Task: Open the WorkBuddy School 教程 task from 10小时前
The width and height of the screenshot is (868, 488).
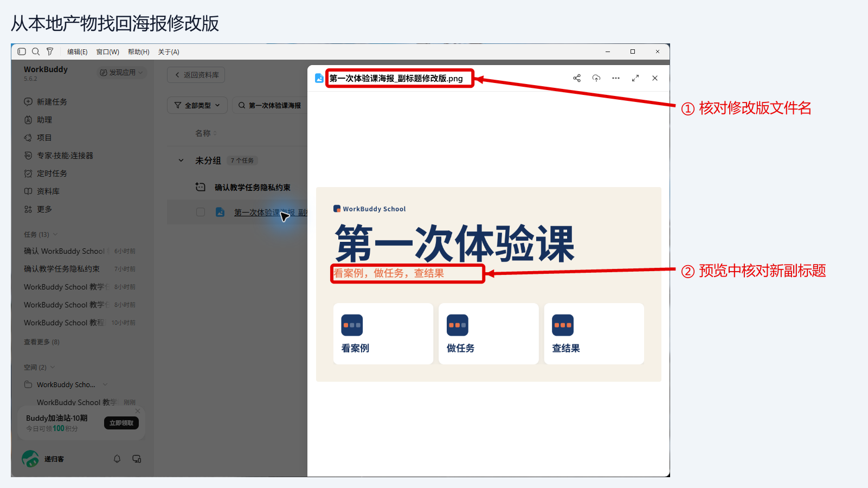Action: pyautogui.click(x=80, y=323)
